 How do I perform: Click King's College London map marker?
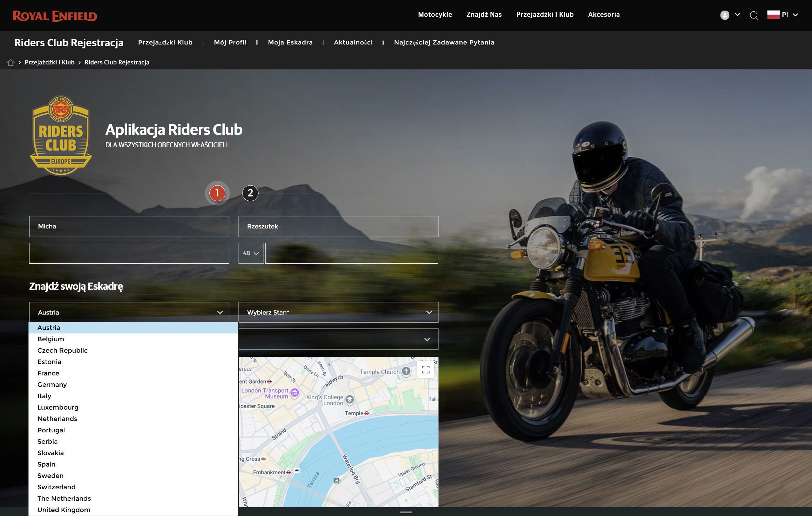pyautogui.click(x=350, y=400)
